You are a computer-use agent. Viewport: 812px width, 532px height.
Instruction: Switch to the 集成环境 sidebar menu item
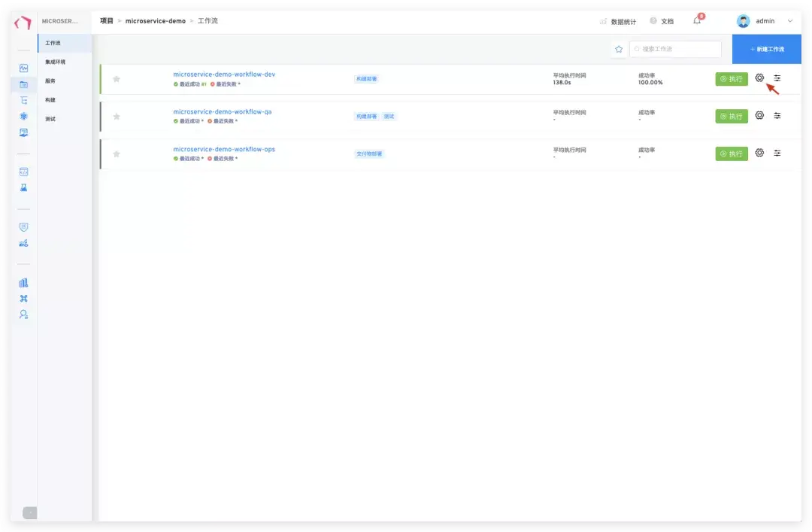pyautogui.click(x=54, y=62)
